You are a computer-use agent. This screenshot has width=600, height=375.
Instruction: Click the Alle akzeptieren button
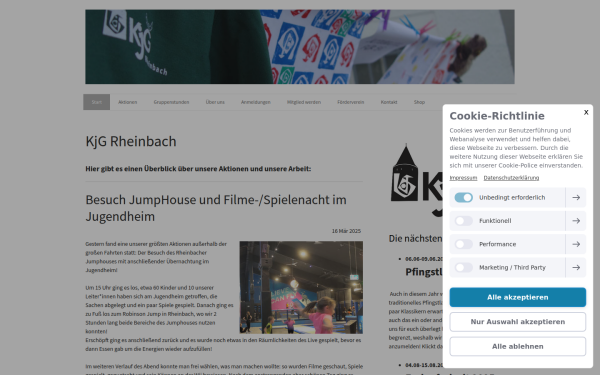pos(517,297)
